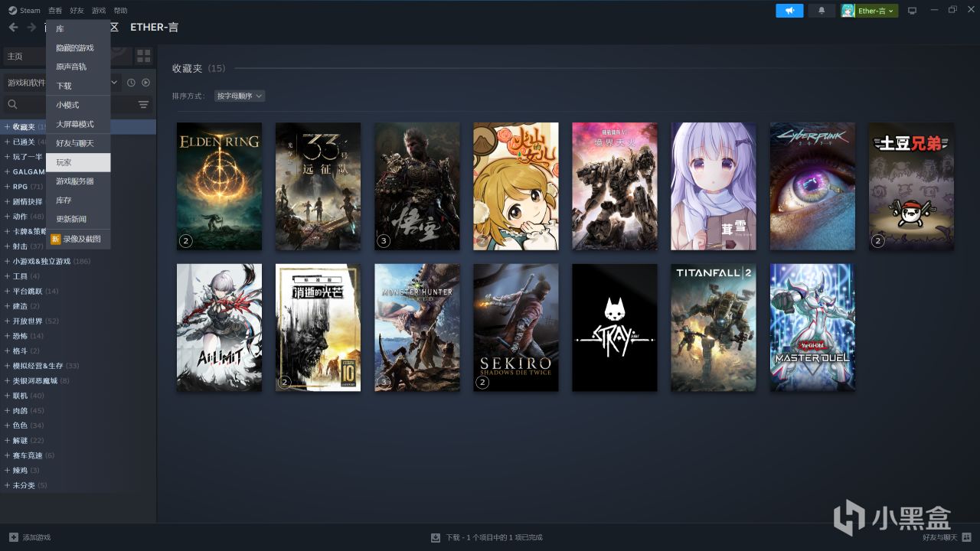
Task: Open the Titanfall 2 game cover
Action: tap(714, 328)
